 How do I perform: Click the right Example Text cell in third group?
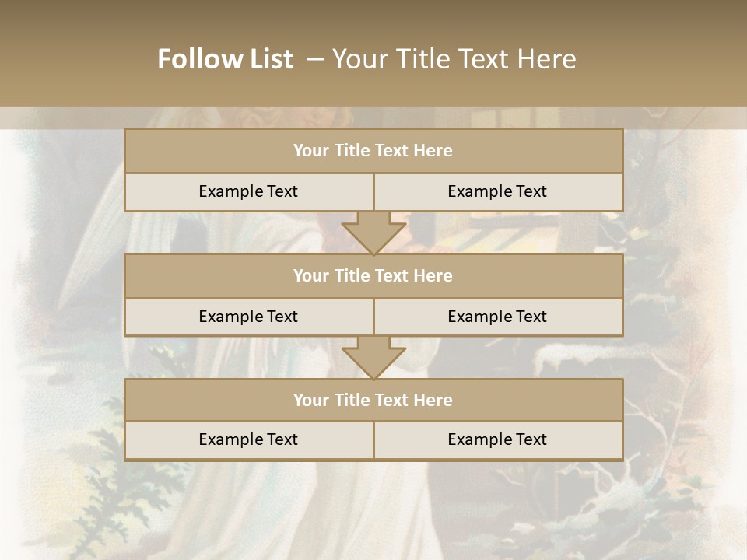(x=497, y=439)
